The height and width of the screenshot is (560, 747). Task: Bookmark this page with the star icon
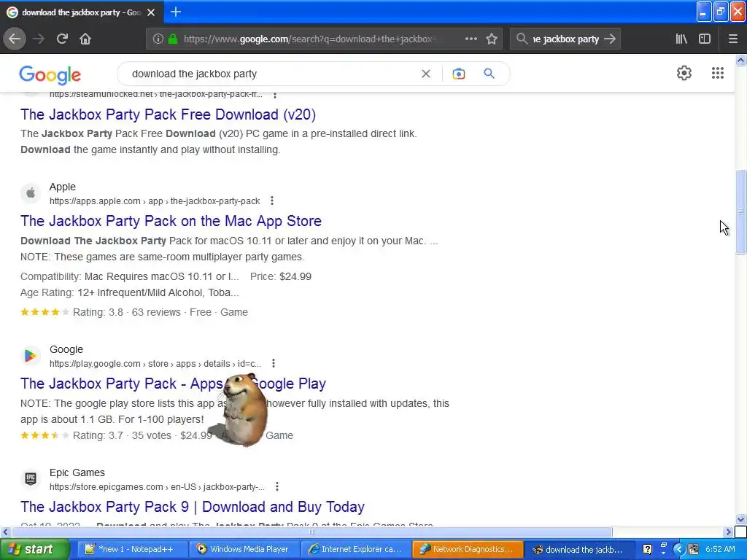tap(492, 39)
